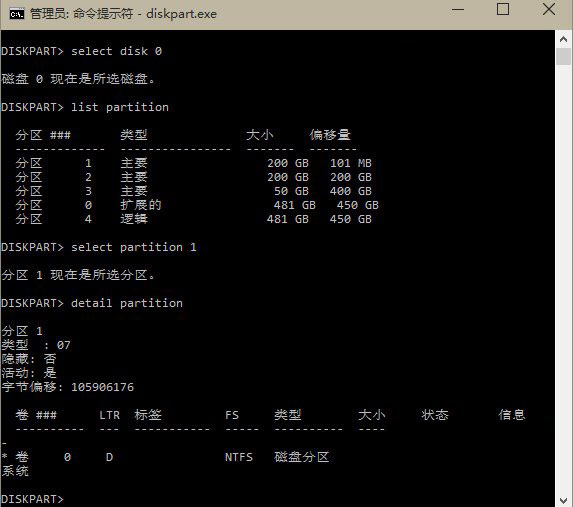The image size is (573, 507).
Task: Click the 'select partition 1' command text
Action: coord(134,247)
